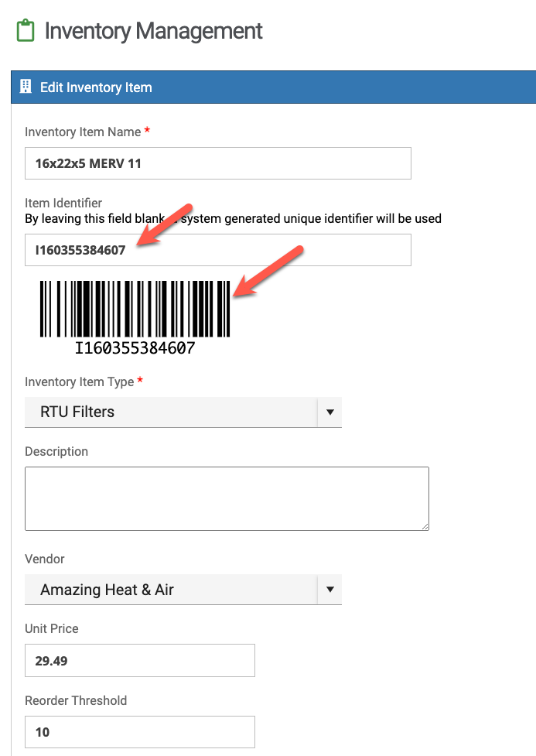Click the Inventory Management page heading
This screenshot has width=536, height=756.
click(154, 32)
